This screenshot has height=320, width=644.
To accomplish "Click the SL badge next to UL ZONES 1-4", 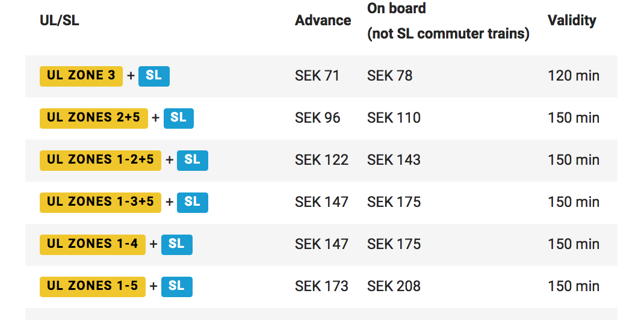I will point(176,244).
